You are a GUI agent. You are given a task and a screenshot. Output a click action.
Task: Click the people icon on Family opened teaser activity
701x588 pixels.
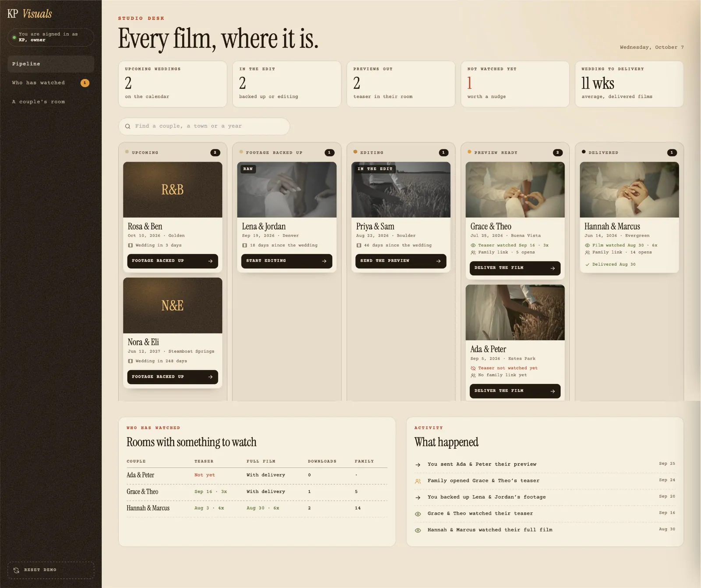[x=418, y=481]
